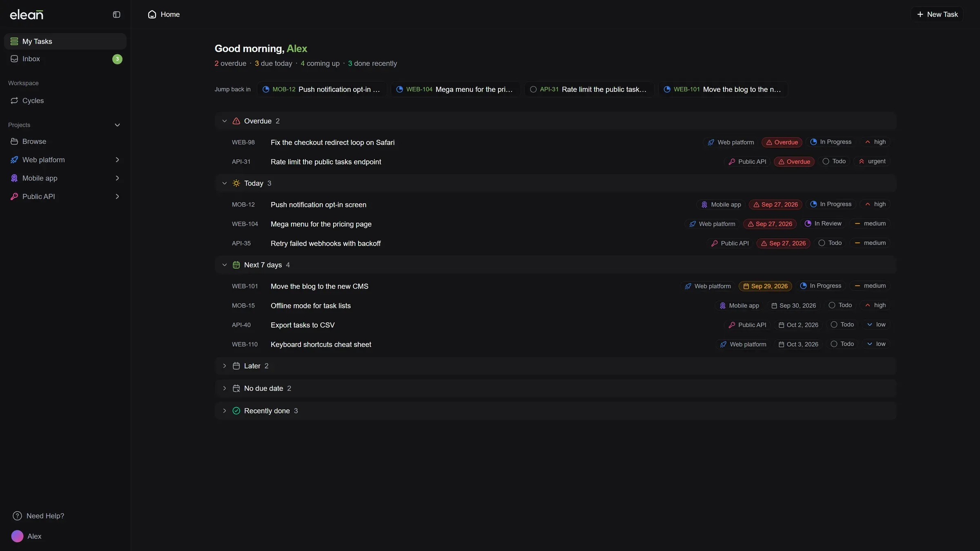
Task: Jump back into WEB-104 Mega menu chip
Action: 455,89
